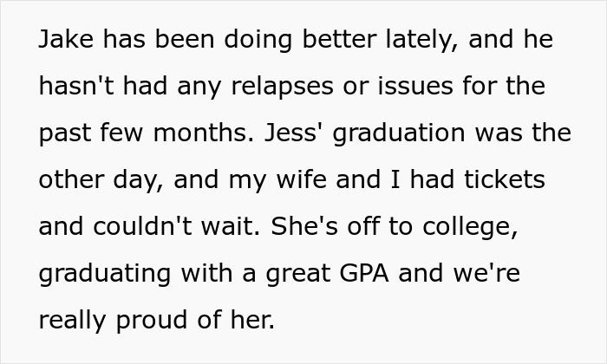
Task: Click the word 'lately,' in first line
Action: tap(421, 40)
